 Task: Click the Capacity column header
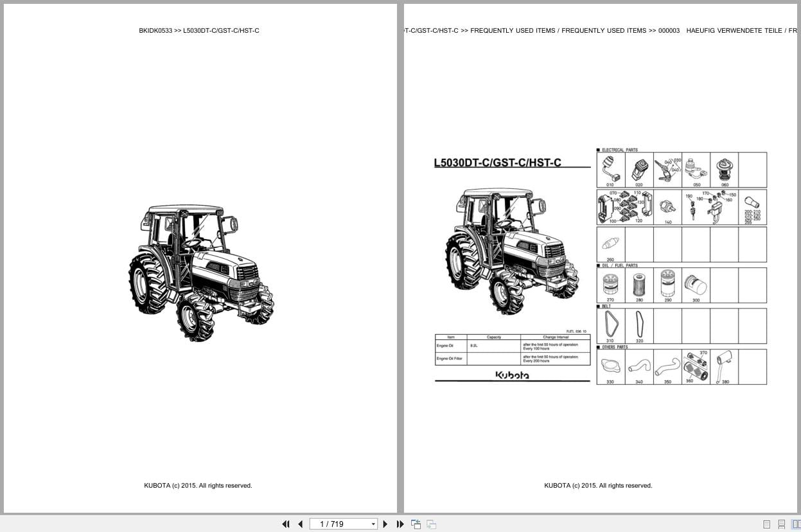tap(494, 337)
